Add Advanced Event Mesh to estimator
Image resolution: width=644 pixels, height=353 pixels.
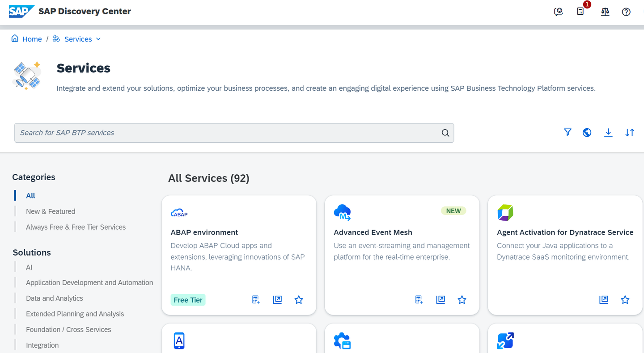click(x=419, y=300)
